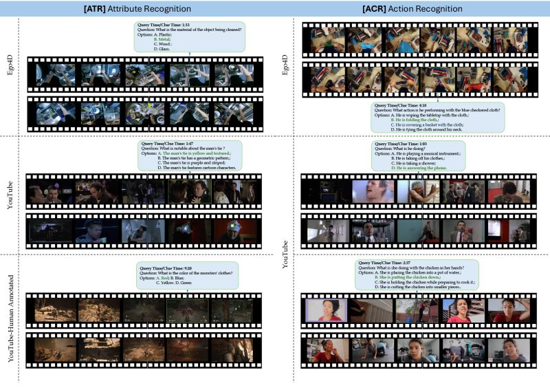Image resolution: width=550 pixels, height=392 pixels.
Task: Pick the green option 'He is answering the phone'
Action: coord(419,168)
